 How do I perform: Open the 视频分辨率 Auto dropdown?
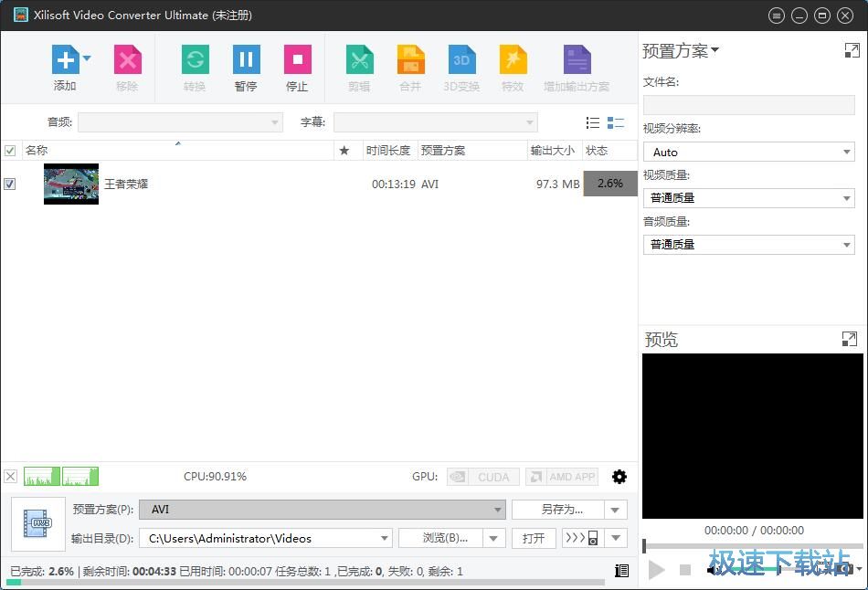click(845, 152)
